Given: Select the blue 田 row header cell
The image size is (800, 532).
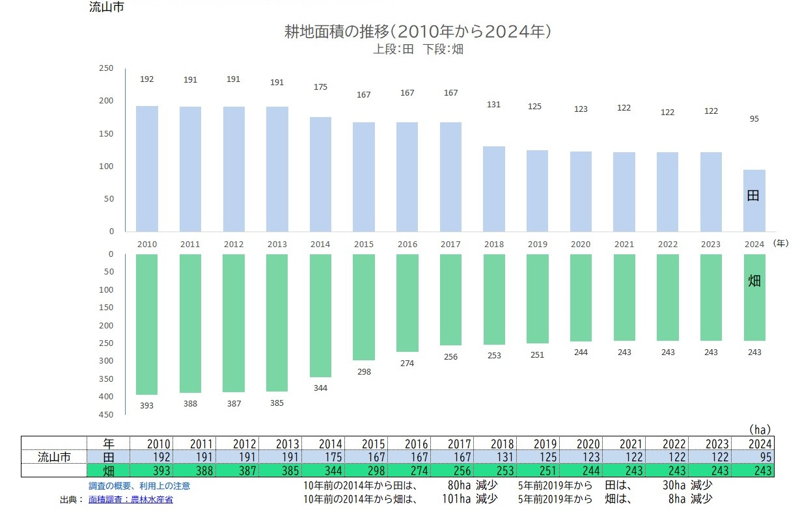Looking at the screenshot, I should click(109, 457).
